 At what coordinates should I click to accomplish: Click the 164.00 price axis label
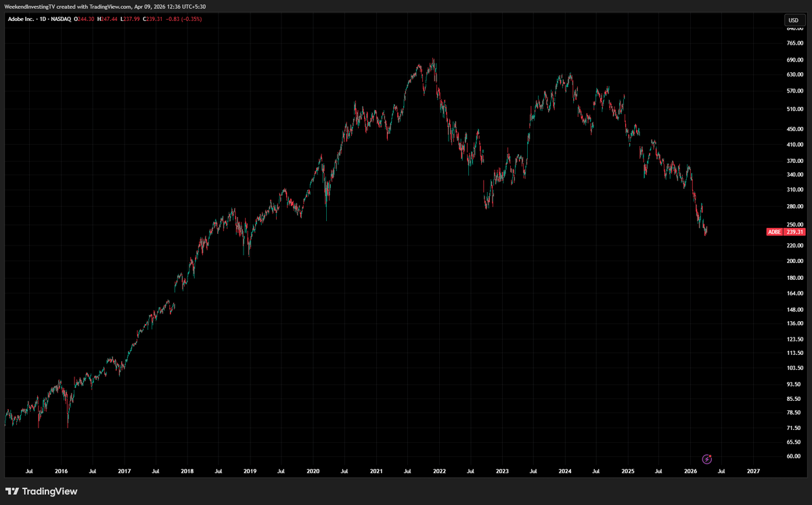click(x=794, y=293)
